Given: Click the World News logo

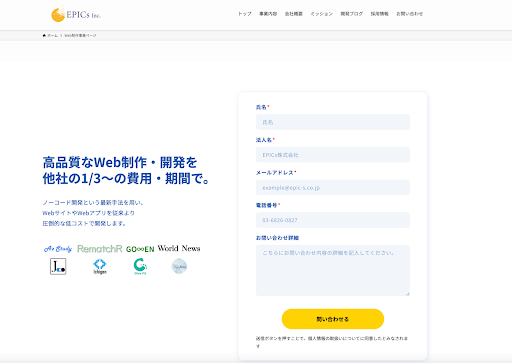Looking at the screenshot, I should [x=179, y=248].
